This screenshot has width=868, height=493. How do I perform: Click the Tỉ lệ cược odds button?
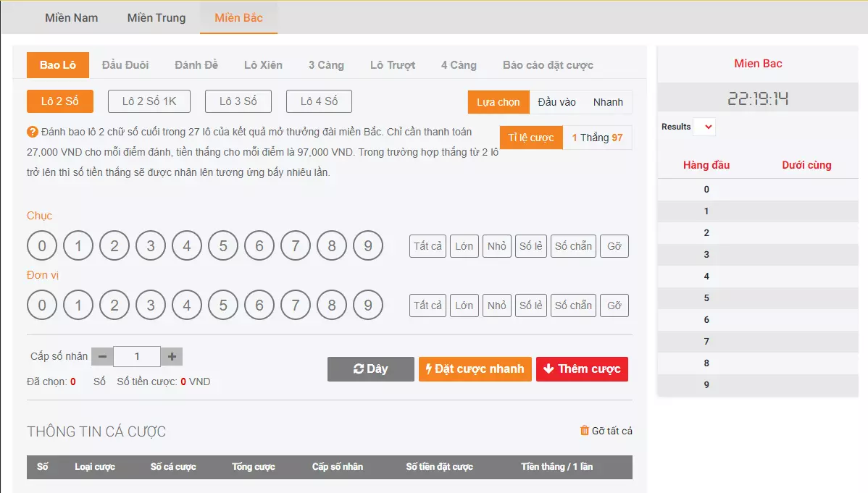pyautogui.click(x=531, y=137)
